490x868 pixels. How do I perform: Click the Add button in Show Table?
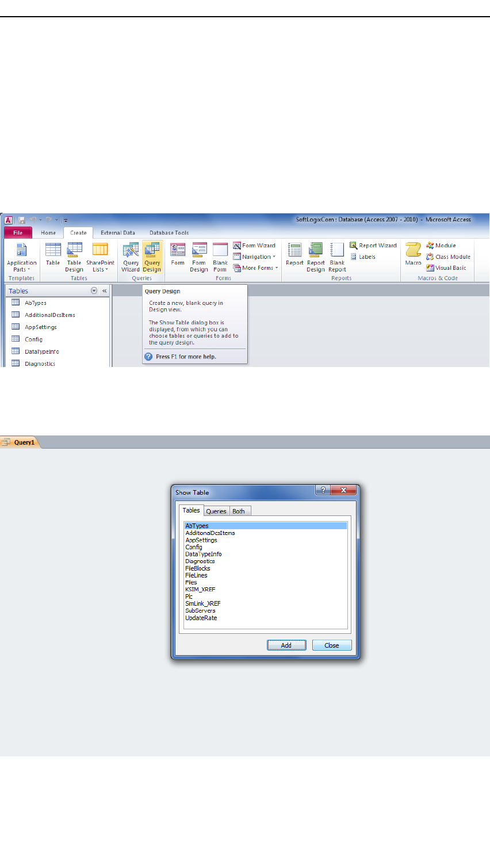pyautogui.click(x=286, y=645)
